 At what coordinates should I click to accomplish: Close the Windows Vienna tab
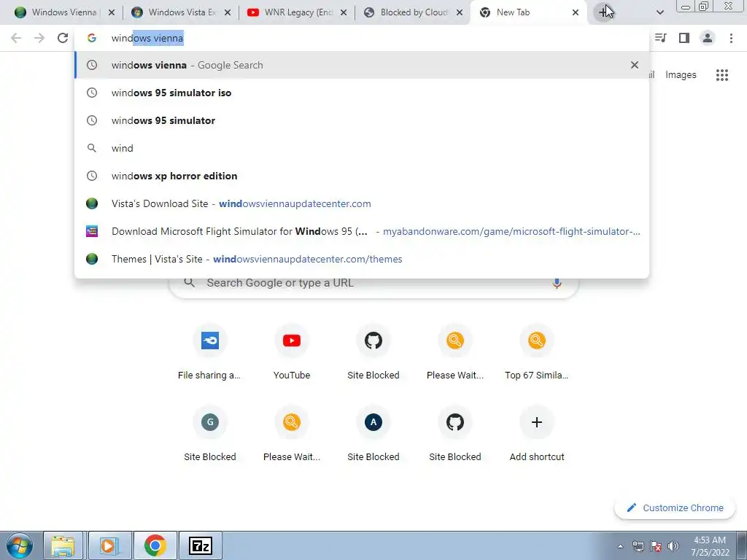pos(112,12)
